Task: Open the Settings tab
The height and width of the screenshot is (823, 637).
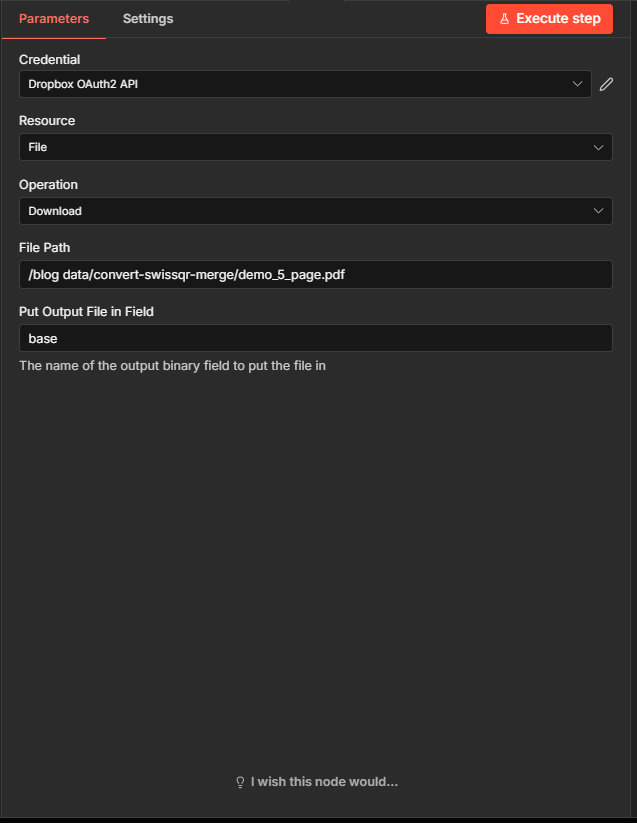Action: click(x=148, y=19)
